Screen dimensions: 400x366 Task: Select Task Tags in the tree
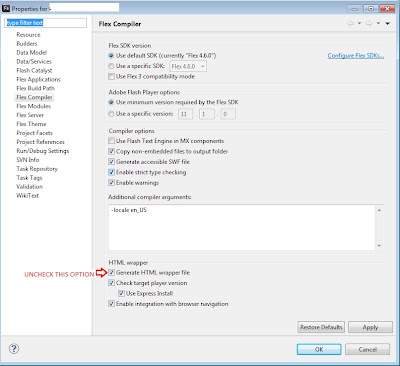[x=29, y=178]
